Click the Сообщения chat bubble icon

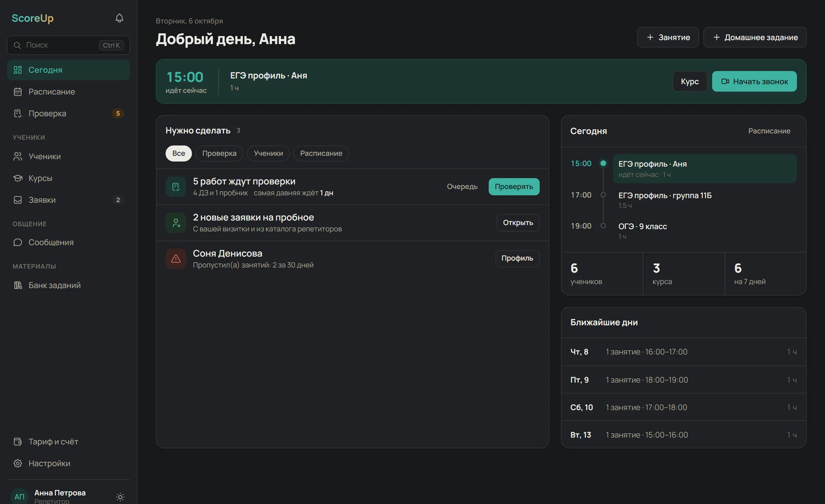[x=18, y=243]
